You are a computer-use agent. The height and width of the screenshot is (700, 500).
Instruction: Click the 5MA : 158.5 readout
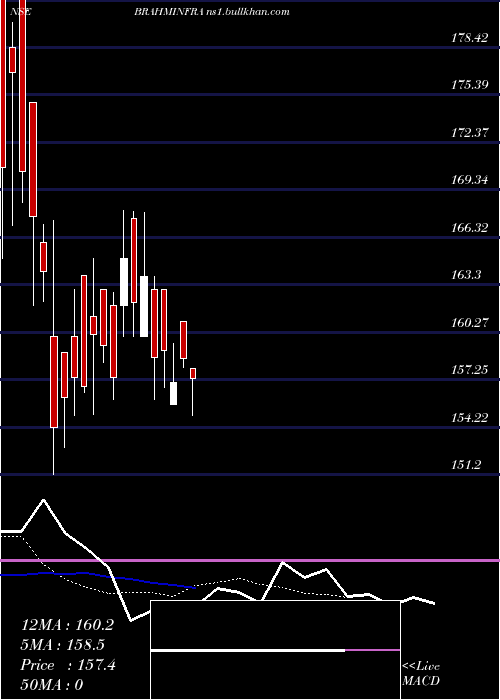63,645
